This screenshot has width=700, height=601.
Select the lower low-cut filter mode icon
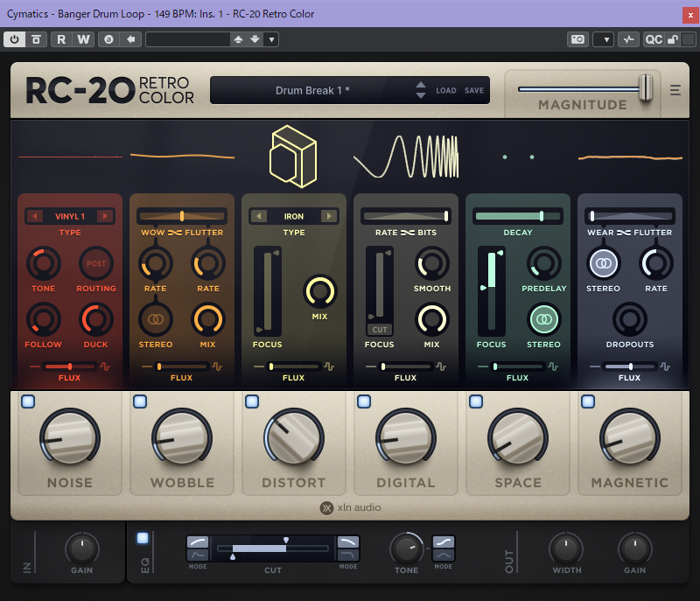coord(198,555)
